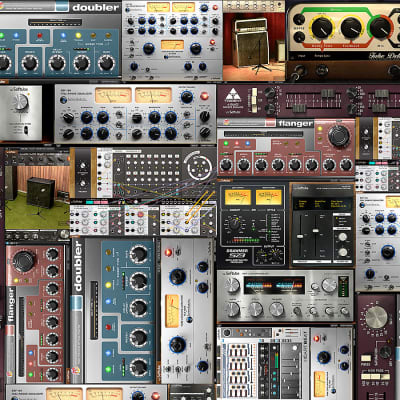Click the left yellow VU meter on Drawmer S73
The image size is (400, 400).
point(237,197)
